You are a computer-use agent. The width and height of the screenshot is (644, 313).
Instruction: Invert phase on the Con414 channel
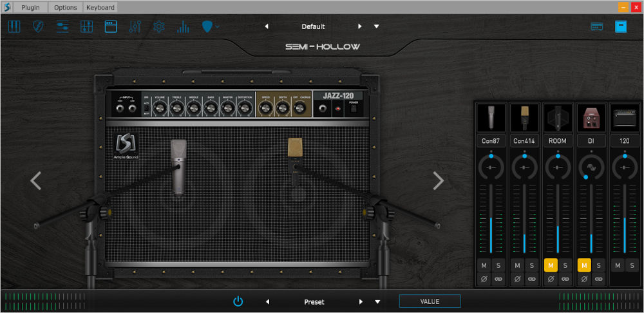point(518,279)
